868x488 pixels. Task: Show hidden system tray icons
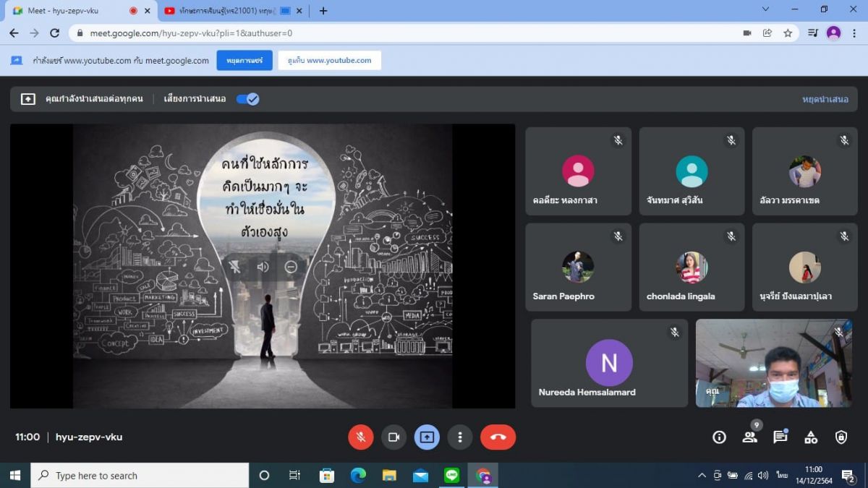click(701, 476)
